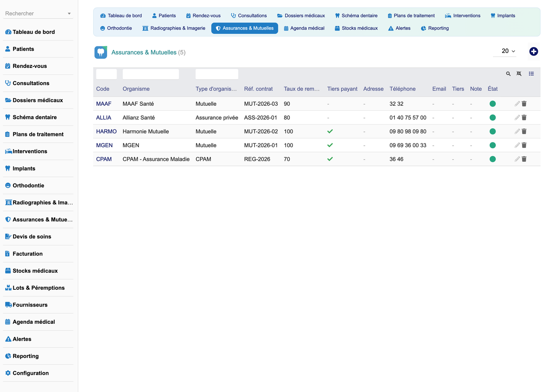554x392 pixels.
Task: Edit the CPAM row pencil icon
Action: click(x=517, y=159)
